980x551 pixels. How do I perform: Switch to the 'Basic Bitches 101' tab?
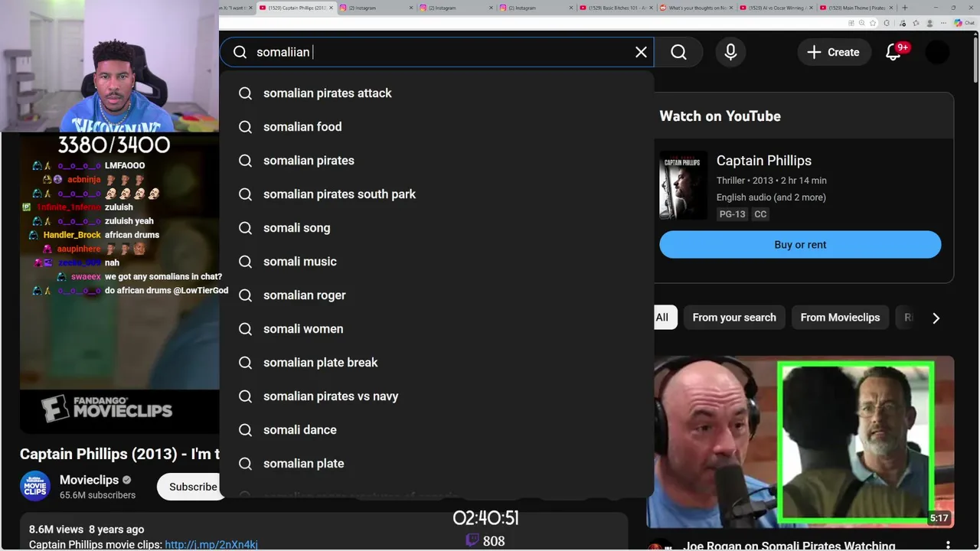(x=616, y=8)
